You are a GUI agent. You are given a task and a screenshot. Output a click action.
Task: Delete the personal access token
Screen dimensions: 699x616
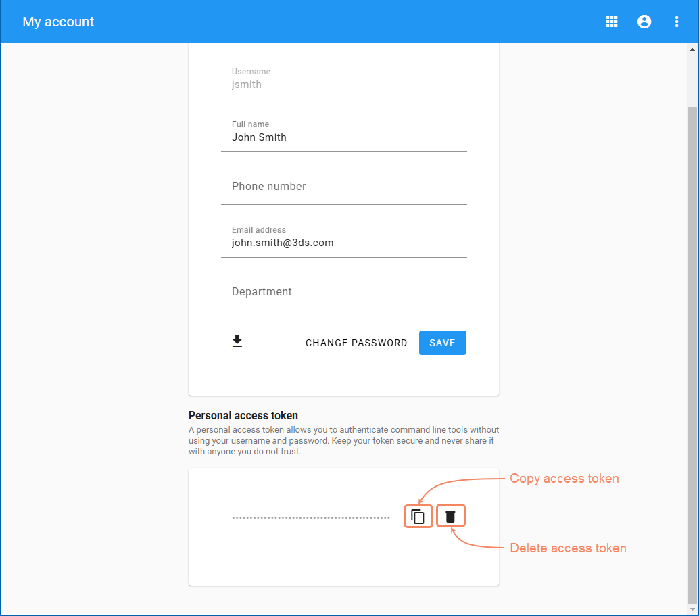(451, 517)
